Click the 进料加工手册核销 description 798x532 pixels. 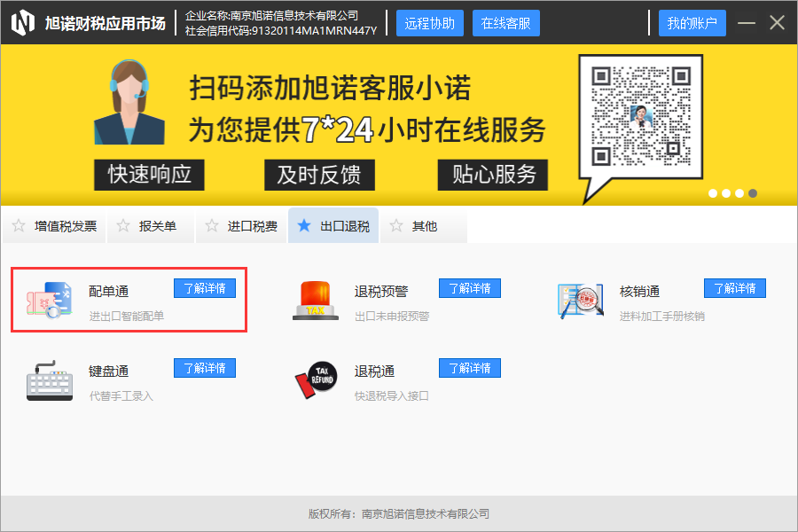pos(662,317)
